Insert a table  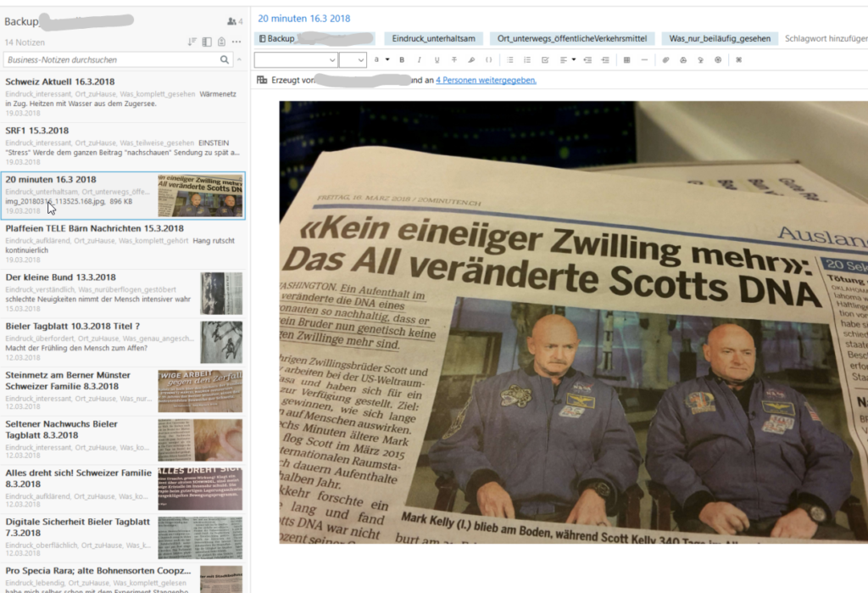tap(626, 60)
